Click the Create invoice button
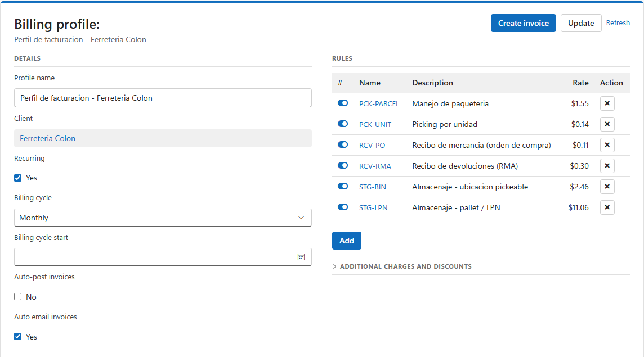 pos(524,24)
